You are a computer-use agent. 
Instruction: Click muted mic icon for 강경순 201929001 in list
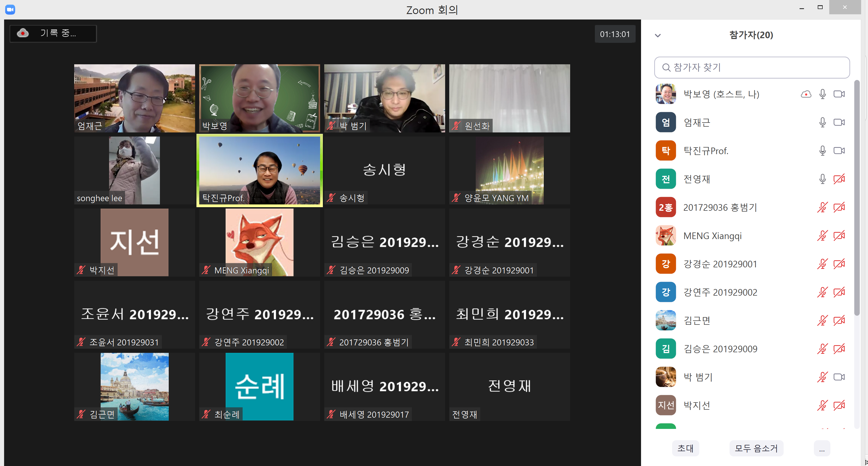pos(822,264)
